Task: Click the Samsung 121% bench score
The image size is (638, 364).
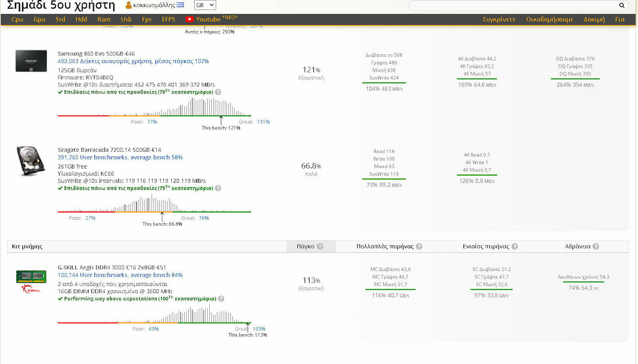Action: coord(311,70)
